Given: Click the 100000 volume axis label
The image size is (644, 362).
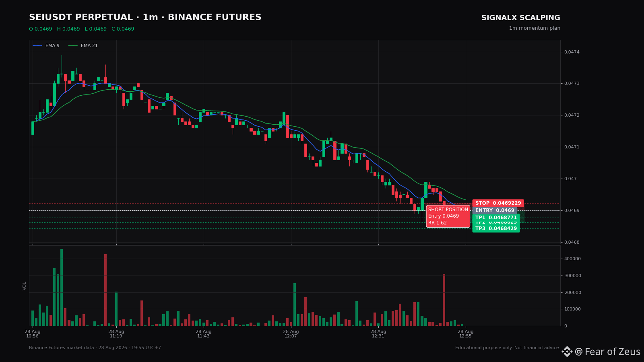Looking at the screenshot, I should point(572,309).
